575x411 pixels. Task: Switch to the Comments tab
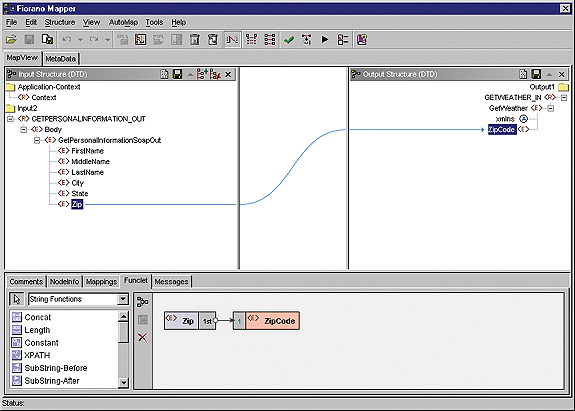click(x=26, y=282)
